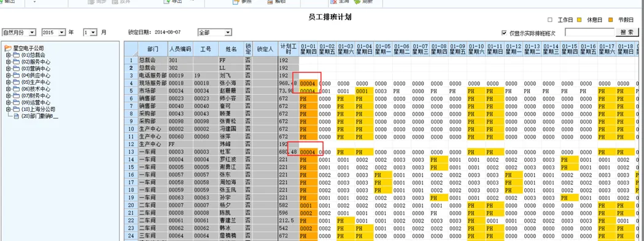644x241 pixels.
Task: Click the 姓名 column header
Action: point(231,48)
